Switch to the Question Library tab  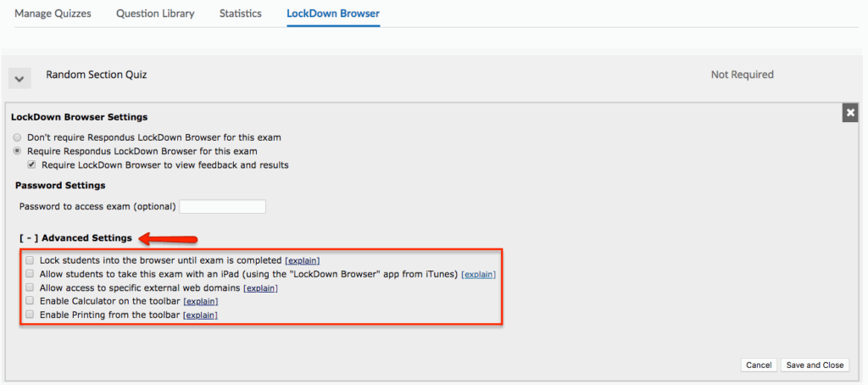[155, 14]
